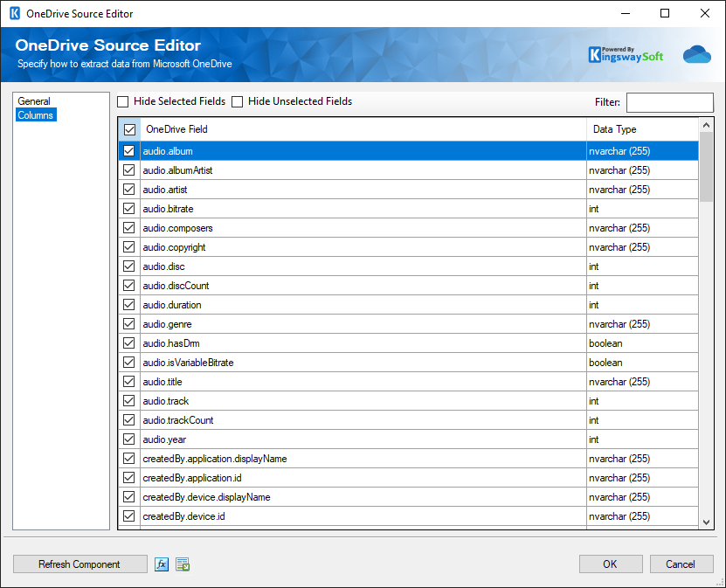Select the audio.bitrate field name
Screen dimensions: 726x588
pyautogui.click(x=168, y=209)
